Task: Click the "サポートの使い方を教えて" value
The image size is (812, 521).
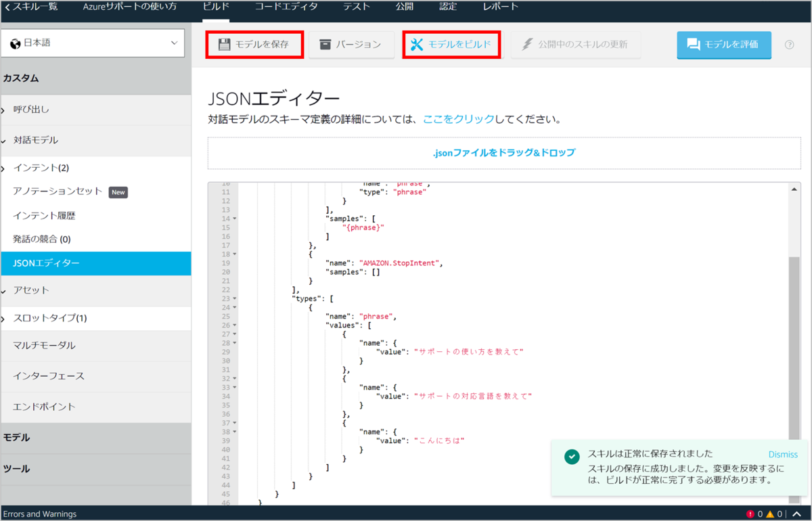Action: point(469,352)
